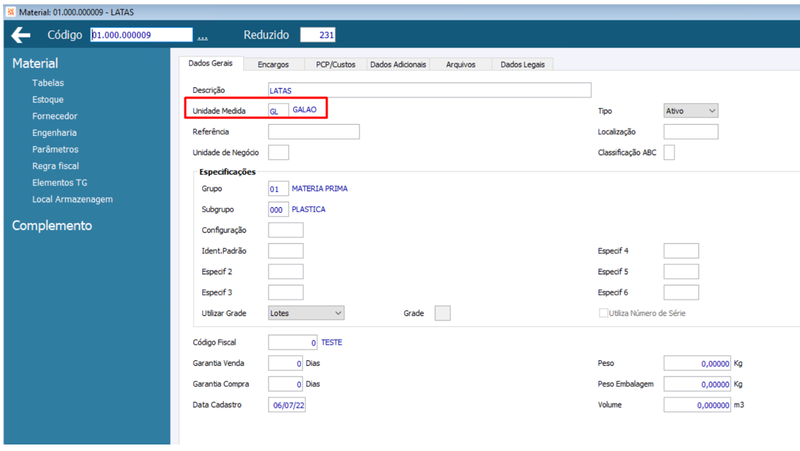This screenshot has height=451, width=800.
Task: Focus the Código input field
Action: coord(141,35)
